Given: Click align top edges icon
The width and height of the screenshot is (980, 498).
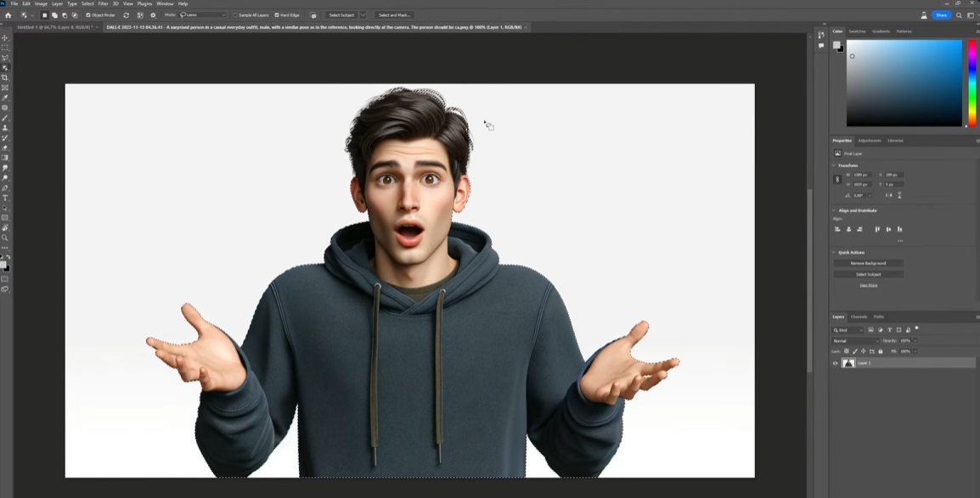Looking at the screenshot, I should click(x=877, y=229).
